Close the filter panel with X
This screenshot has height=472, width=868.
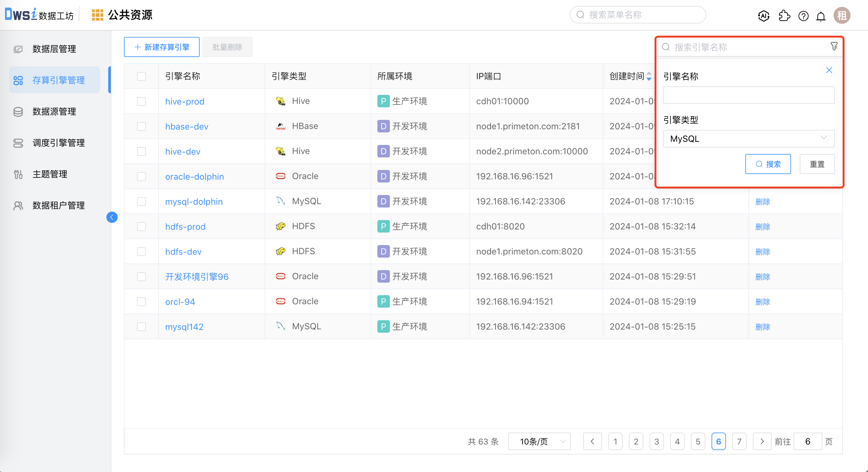coord(829,70)
